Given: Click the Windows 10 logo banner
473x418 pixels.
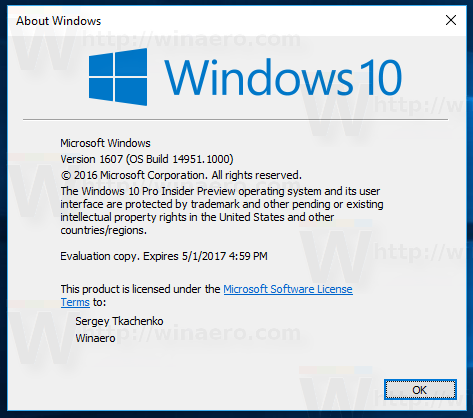Looking at the screenshot, I should click(245, 77).
